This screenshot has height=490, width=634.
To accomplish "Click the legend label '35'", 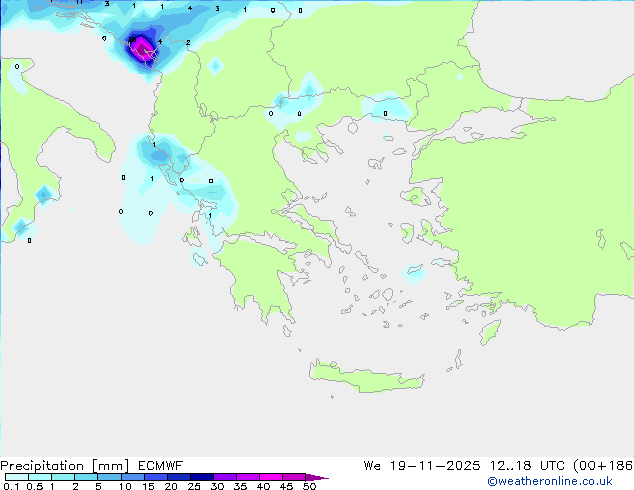I will tap(240, 486).
